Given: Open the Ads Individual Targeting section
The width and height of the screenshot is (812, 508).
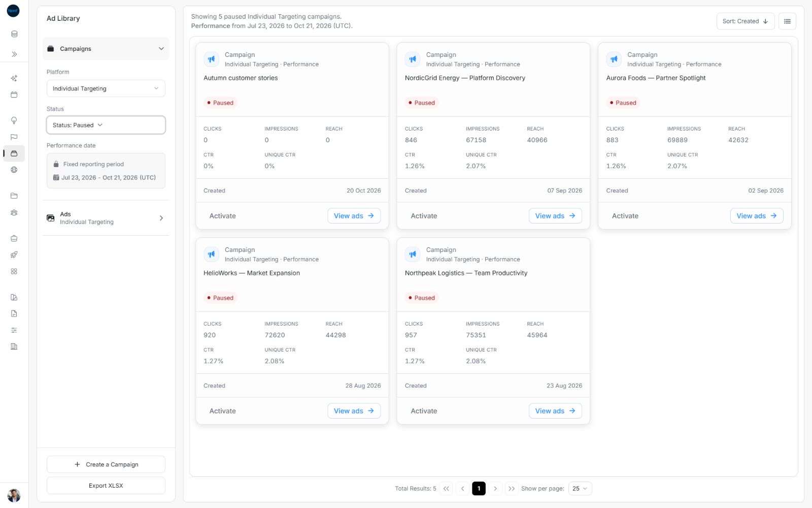Looking at the screenshot, I should pyautogui.click(x=106, y=218).
